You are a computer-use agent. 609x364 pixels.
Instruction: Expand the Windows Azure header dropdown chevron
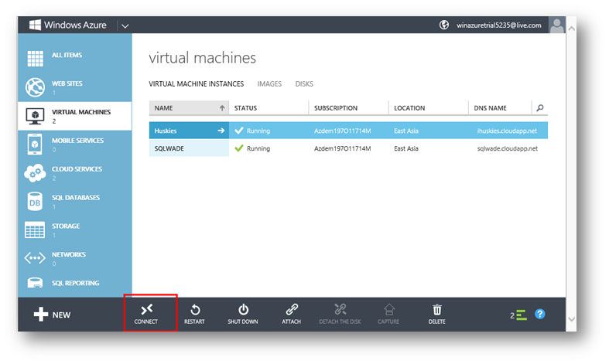[125, 26]
